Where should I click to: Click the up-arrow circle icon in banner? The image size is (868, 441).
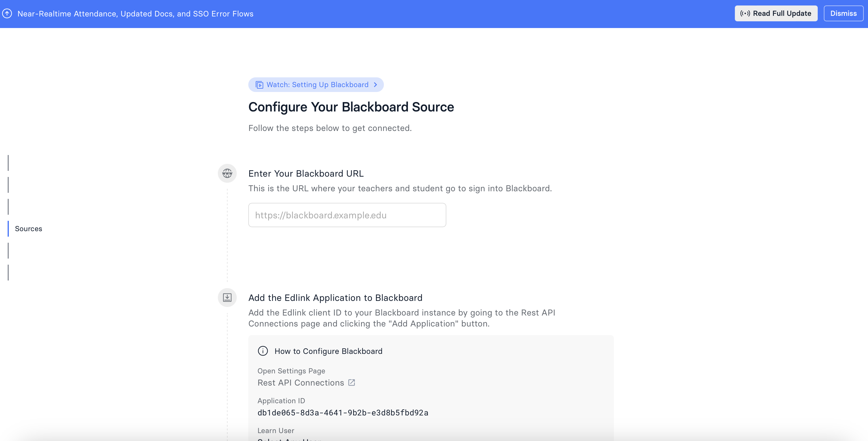tap(7, 13)
